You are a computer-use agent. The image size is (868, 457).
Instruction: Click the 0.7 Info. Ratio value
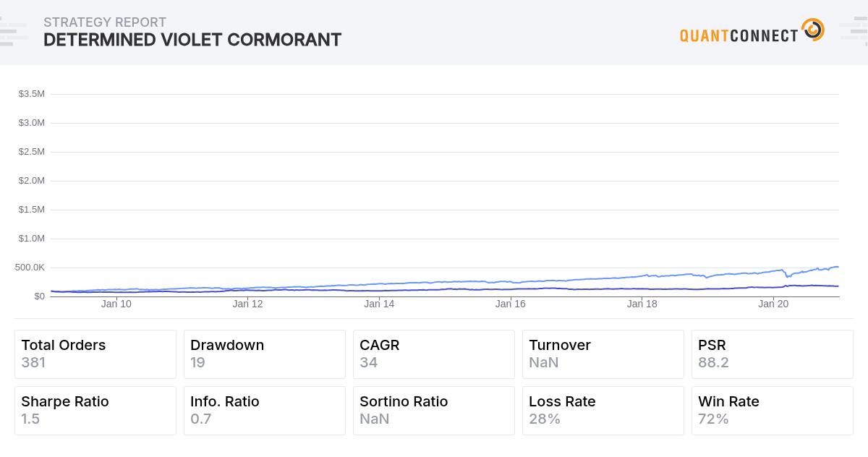coord(201,419)
